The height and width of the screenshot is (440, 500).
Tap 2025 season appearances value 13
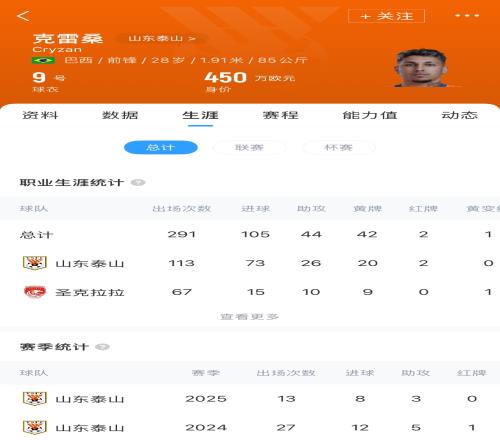pos(286,399)
